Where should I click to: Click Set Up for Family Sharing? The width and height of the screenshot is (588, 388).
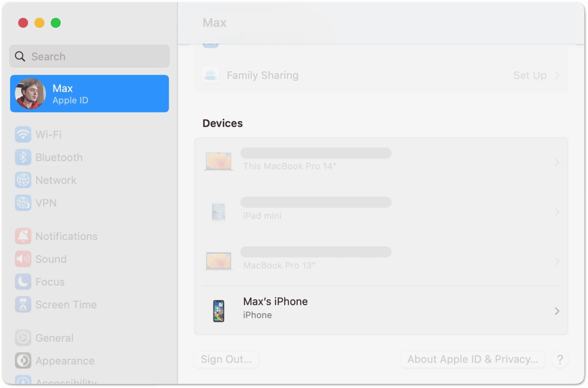[x=530, y=75]
